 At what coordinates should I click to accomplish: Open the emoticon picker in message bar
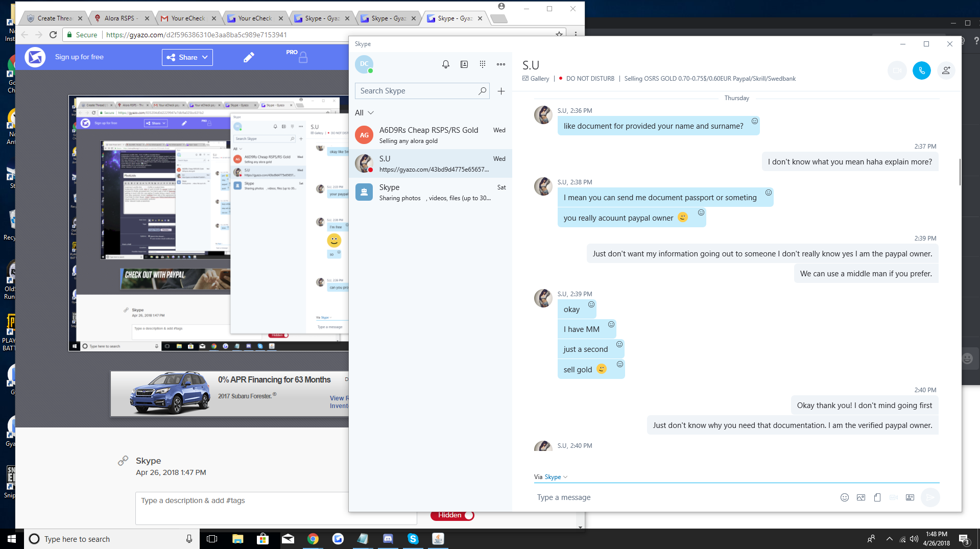845,497
